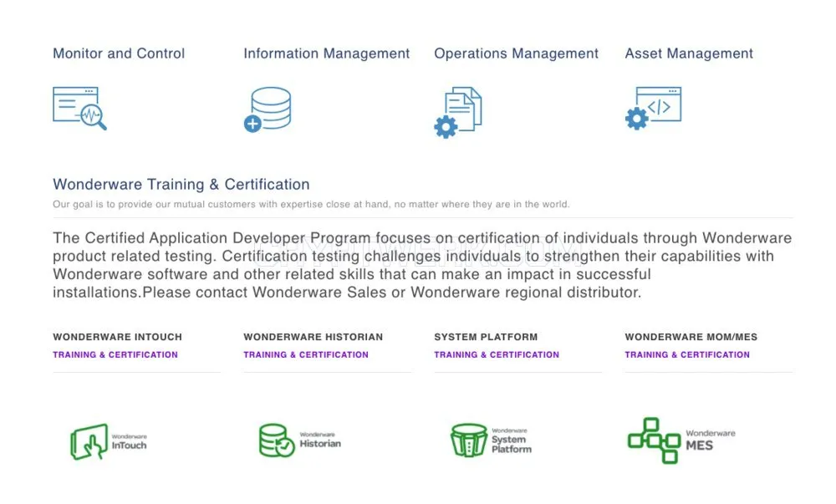Follow Training & Certification link under Wonderware InTouch
Image resolution: width=836 pixels, height=504 pixels.
pyautogui.click(x=115, y=355)
